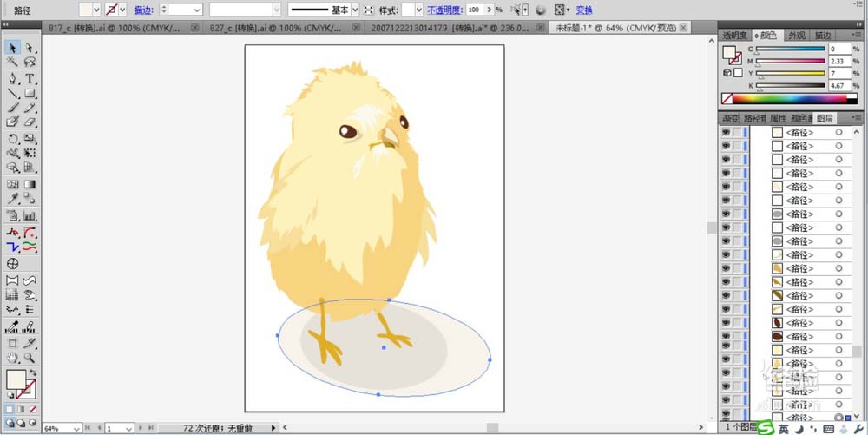Open the stroke weight dropdown
Image resolution: width=868 pixels, height=435 pixels.
(x=197, y=10)
